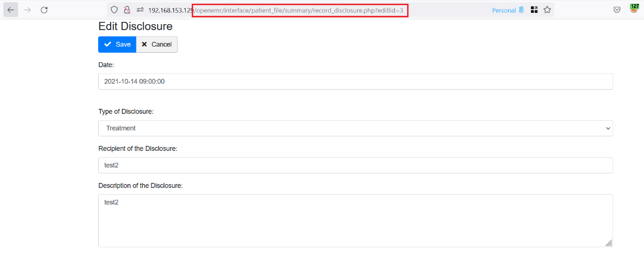
Task: Grab the textarea resize handle
Action: pos(609,244)
